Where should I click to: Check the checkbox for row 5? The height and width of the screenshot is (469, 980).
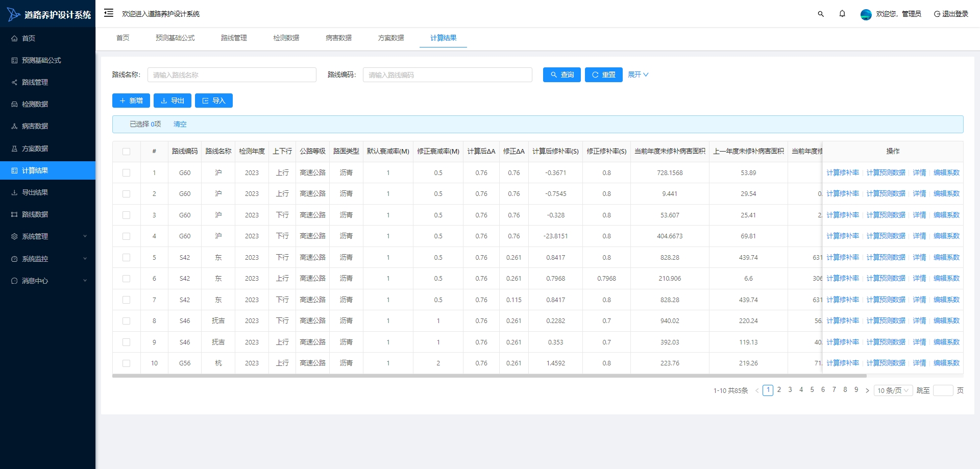click(x=126, y=258)
